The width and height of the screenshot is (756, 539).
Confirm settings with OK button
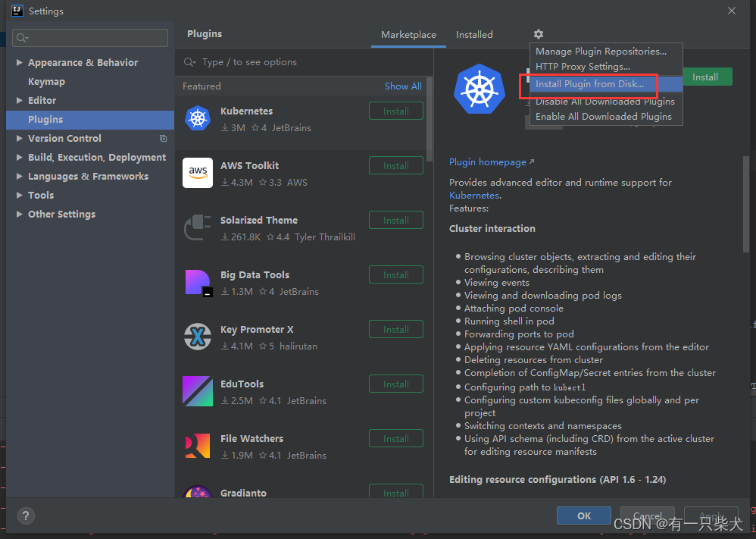click(584, 515)
